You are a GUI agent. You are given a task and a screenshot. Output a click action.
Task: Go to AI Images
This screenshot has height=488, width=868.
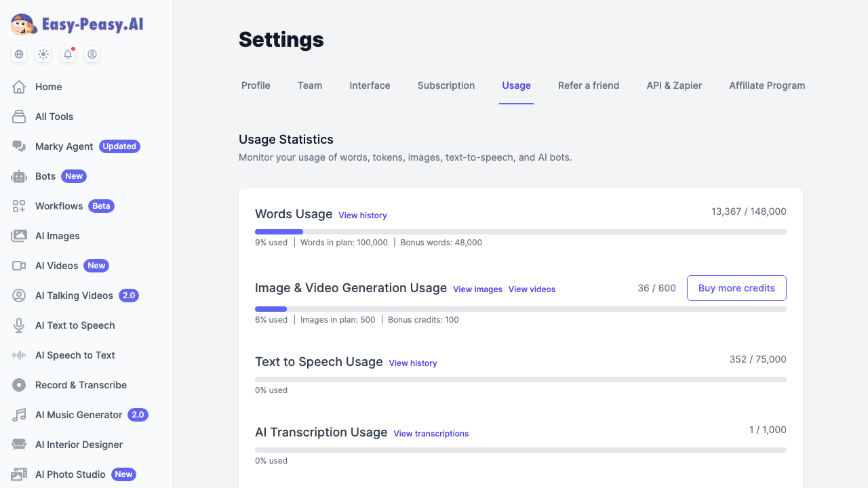point(58,236)
